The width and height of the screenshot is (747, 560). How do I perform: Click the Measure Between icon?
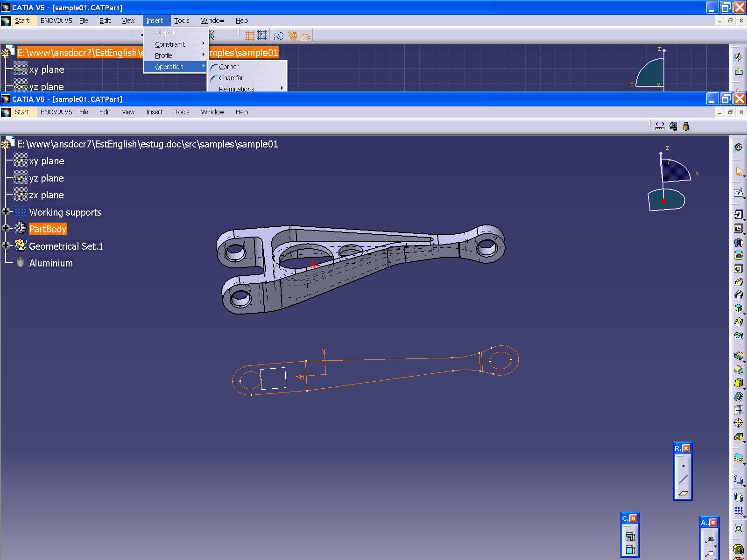click(x=660, y=126)
